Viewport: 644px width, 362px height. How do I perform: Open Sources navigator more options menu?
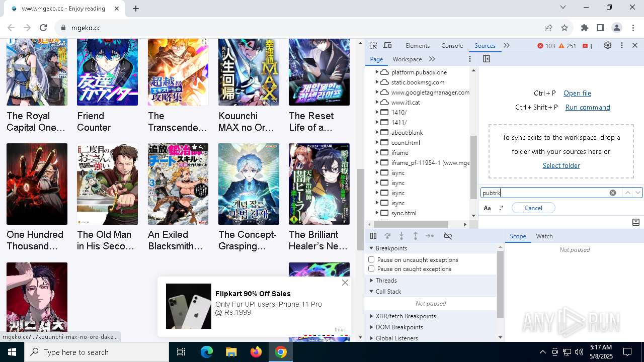470,59
